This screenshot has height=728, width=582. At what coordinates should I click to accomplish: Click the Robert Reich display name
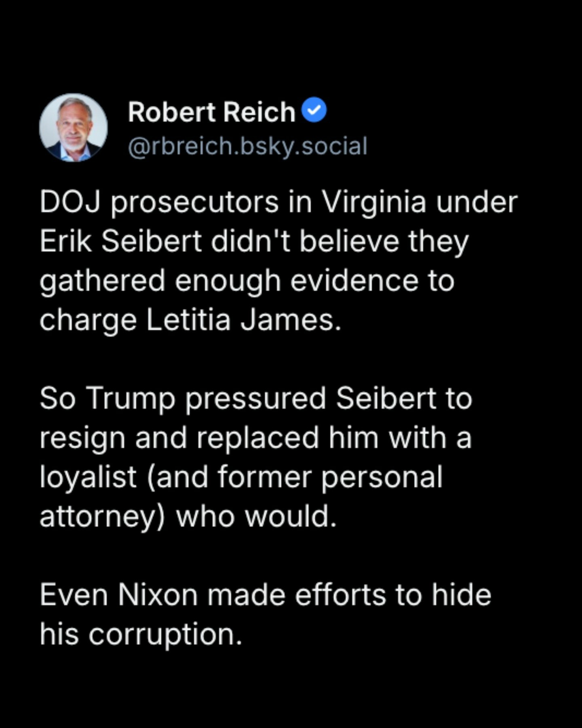[211, 112]
